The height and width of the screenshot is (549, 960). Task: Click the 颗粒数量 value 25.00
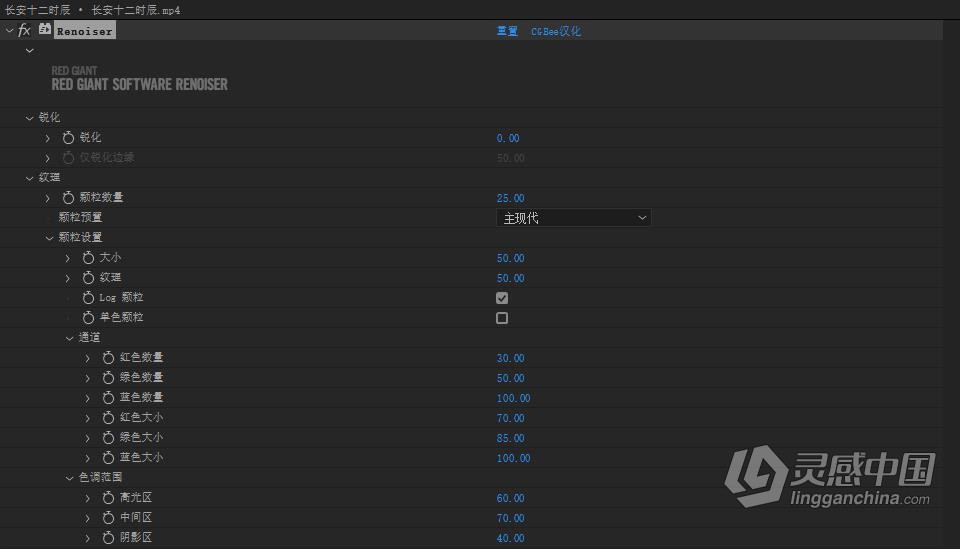point(510,198)
